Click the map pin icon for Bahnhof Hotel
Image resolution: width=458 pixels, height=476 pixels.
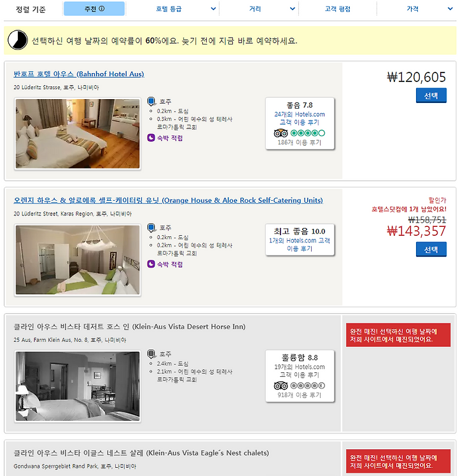(151, 102)
